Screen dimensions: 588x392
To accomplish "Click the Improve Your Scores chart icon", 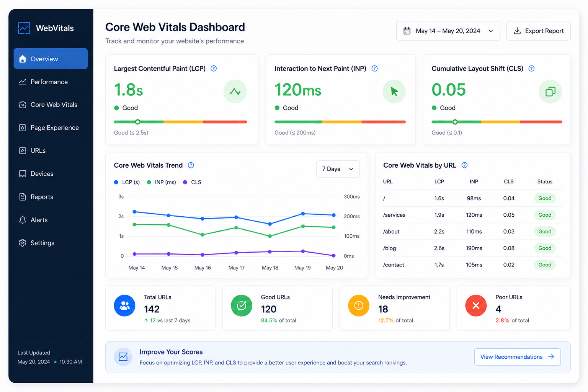I will 123,357.
